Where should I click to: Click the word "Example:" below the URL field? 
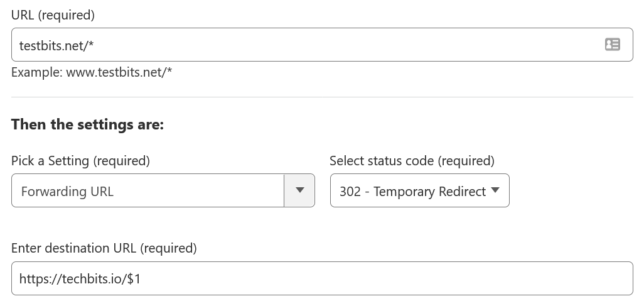pyautogui.click(x=37, y=72)
